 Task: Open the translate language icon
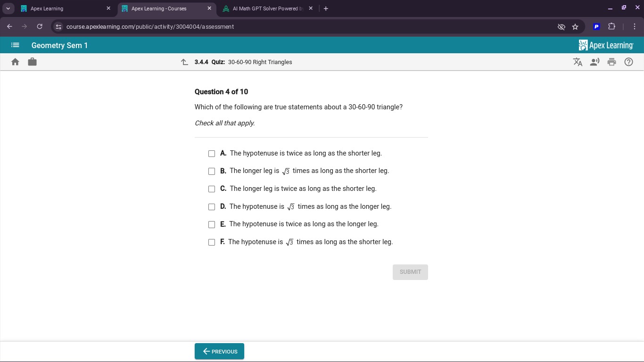click(578, 62)
